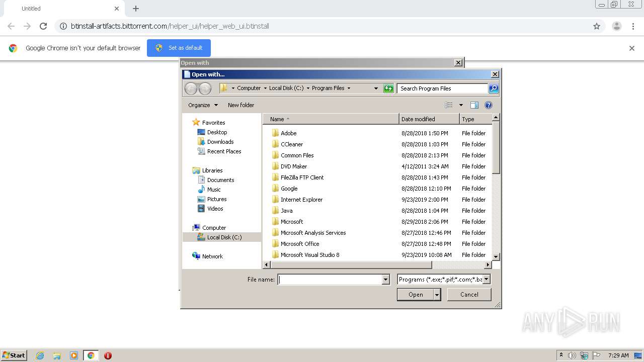Sort the list by Type column
644x362 pixels.
475,119
